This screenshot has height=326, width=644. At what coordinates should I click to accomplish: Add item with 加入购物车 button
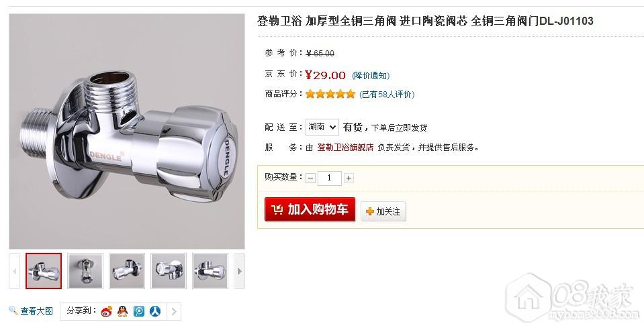click(x=310, y=209)
